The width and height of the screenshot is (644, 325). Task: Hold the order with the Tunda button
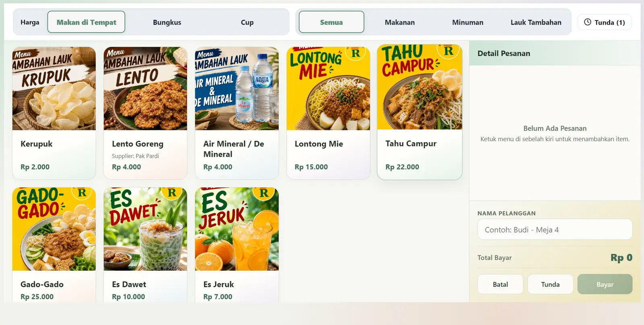click(550, 284)
